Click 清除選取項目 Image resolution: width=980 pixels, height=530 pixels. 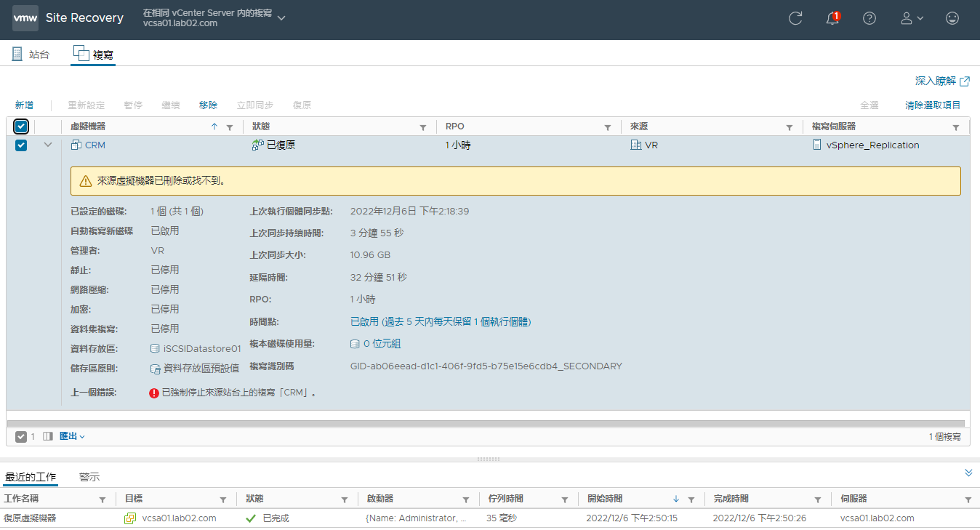933,105
